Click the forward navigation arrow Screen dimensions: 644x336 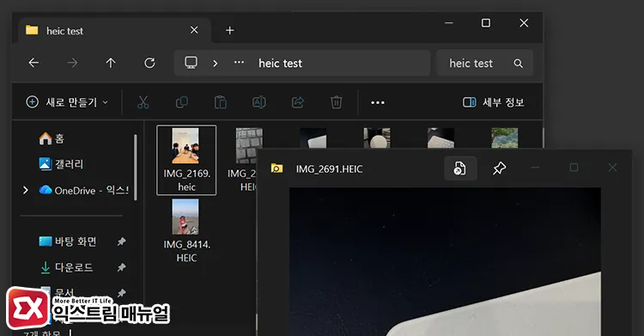(x=72, y=63)
